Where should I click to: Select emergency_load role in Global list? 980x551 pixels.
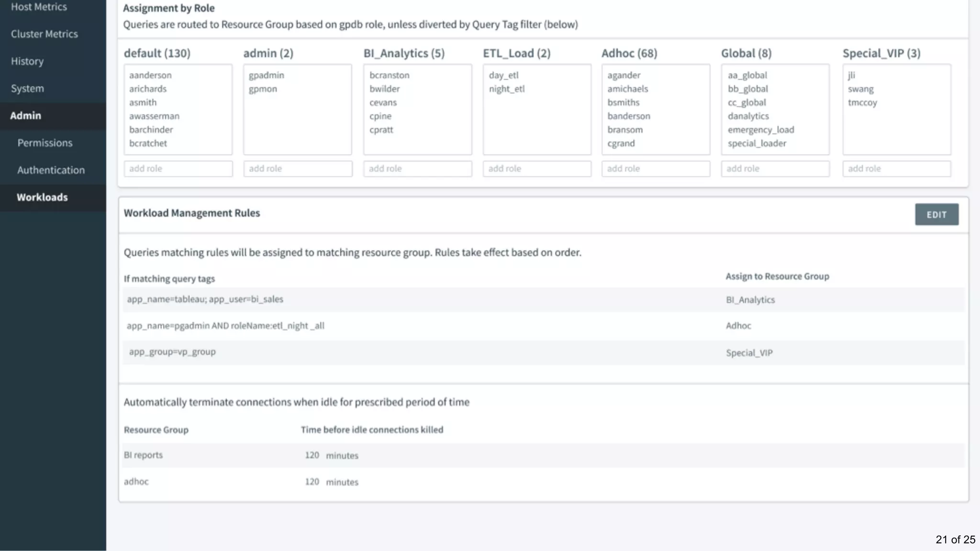point(761,130)
